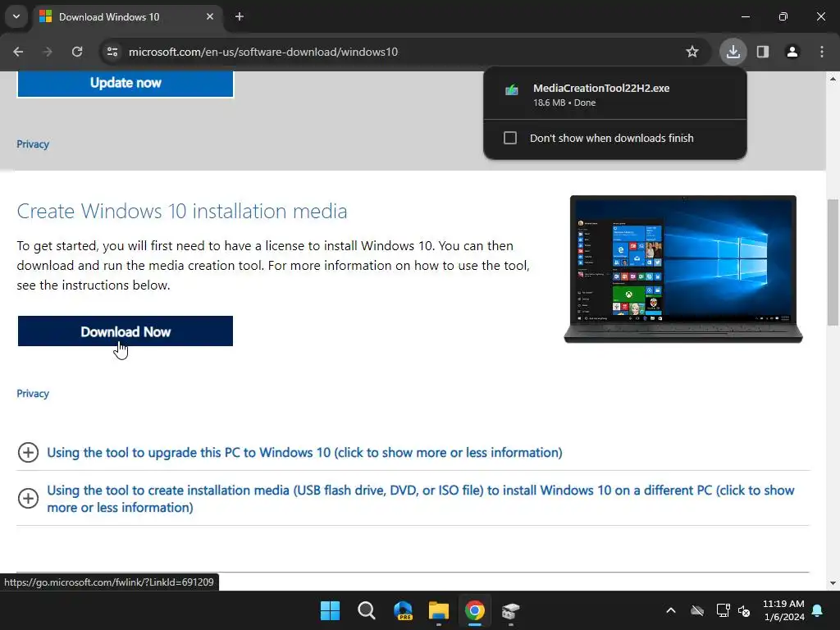840x630 pixels.
Task: Click the Create Windows 10 installation media heading
Action: [182, 211]
